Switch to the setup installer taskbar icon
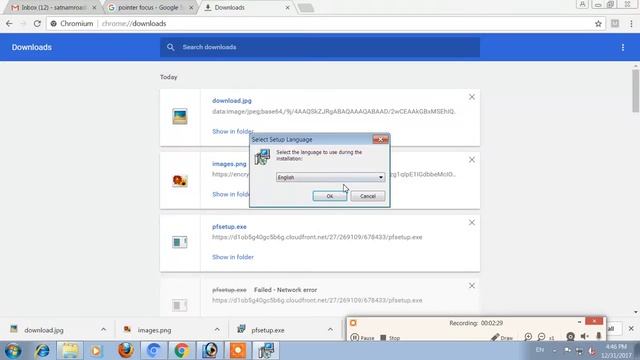 266,351
